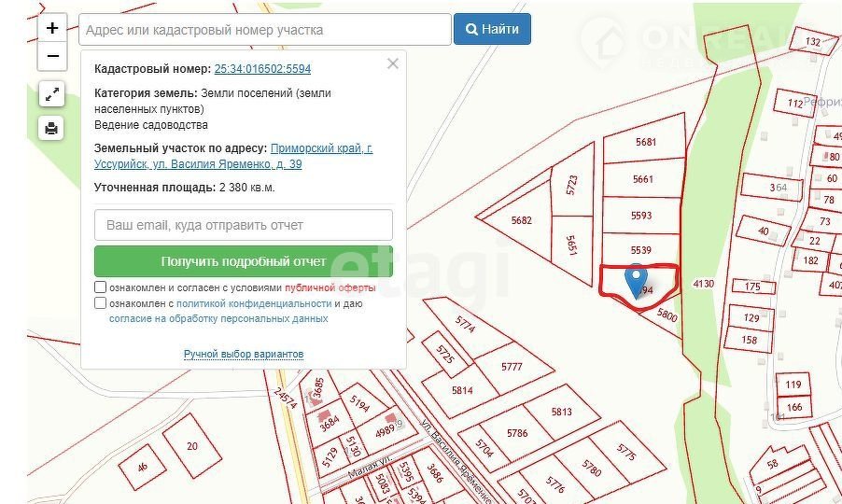Open политикой конфиденциальности link
The height and width of the screenshot is (504, 842).
[x=254, y=303]
